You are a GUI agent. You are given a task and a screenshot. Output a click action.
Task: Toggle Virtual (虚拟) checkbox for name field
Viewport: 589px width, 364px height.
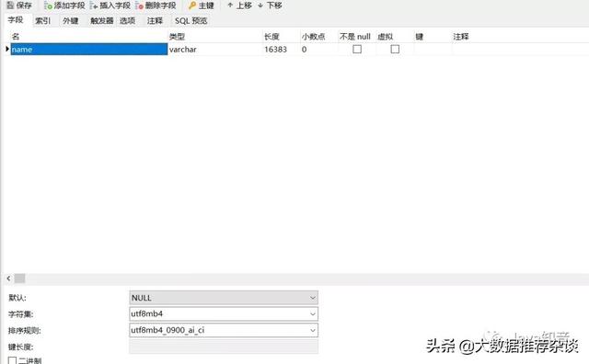[395, 49]
